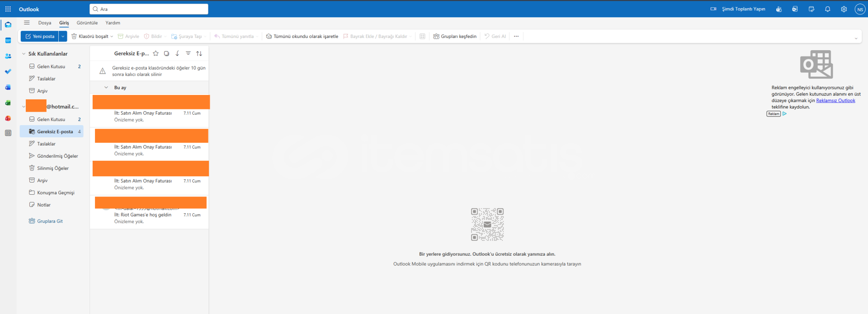Add Gereksiz E-posta folder to favorites star
Image resolution: width=868 pixels, height=314 pixels.
pos(156,53)
